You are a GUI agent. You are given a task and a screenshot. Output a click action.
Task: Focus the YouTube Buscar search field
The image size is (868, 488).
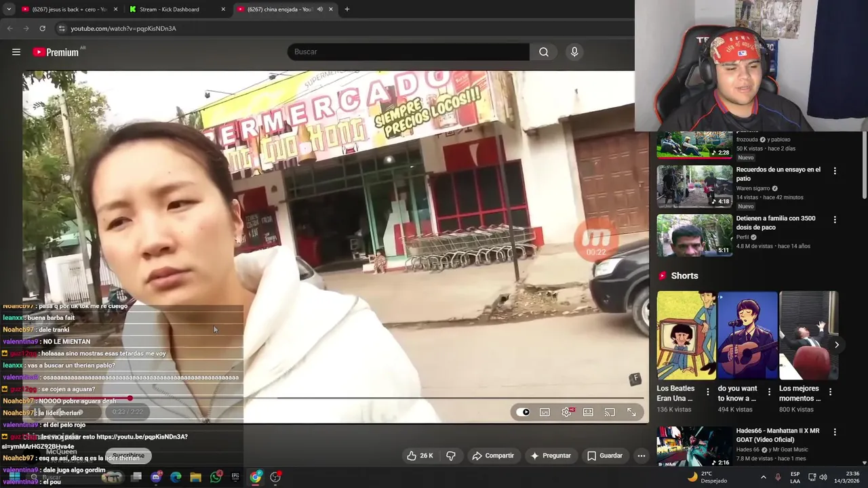[x=408, y=52]
